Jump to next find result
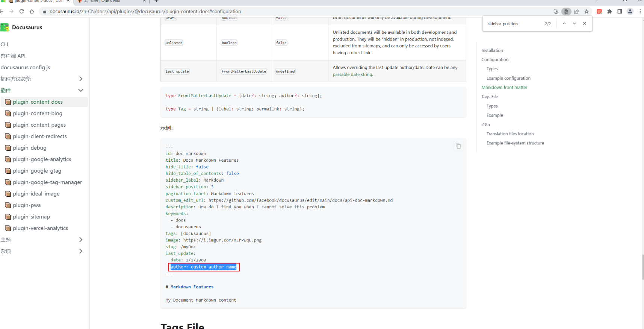This screenshot has width=644, height=329. coord(574,23)
